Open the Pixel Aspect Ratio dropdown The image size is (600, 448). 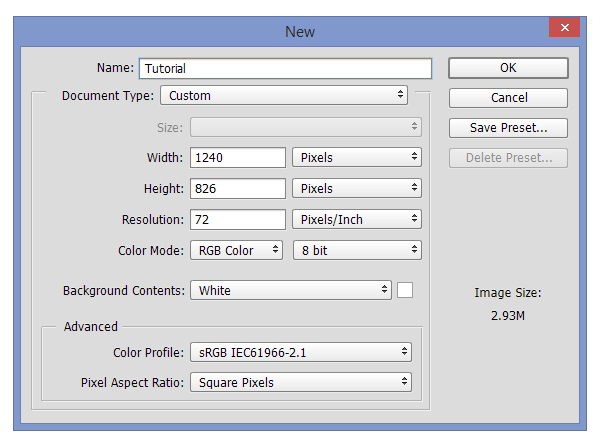coord(301,382)
